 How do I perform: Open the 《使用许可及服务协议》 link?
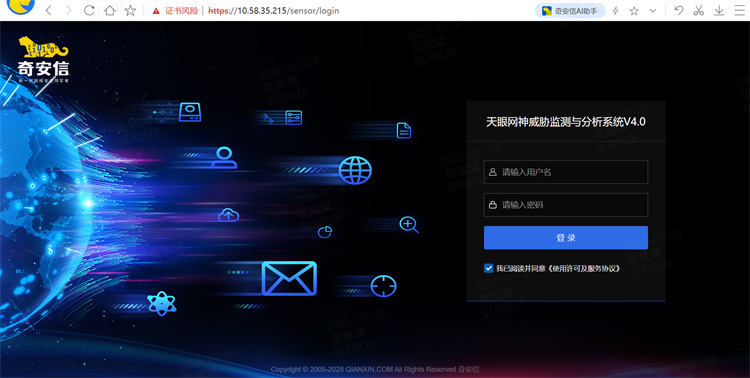coord(583,268)
